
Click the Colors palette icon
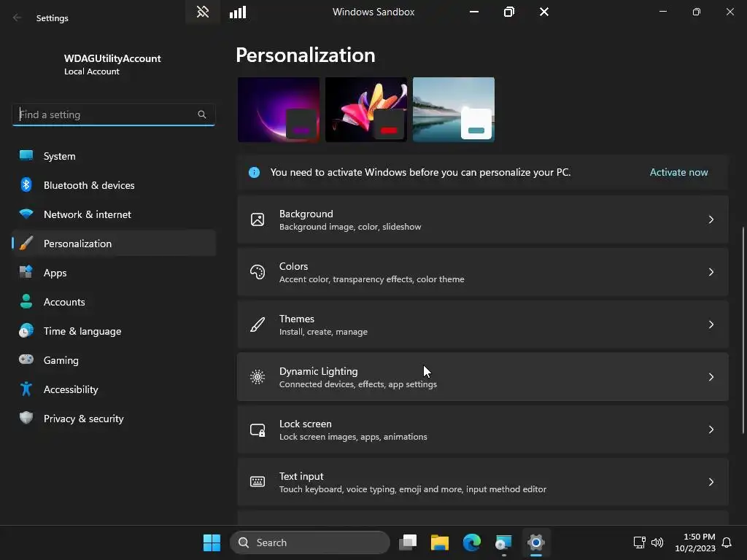pyautogui.click(x=258, y=272)
